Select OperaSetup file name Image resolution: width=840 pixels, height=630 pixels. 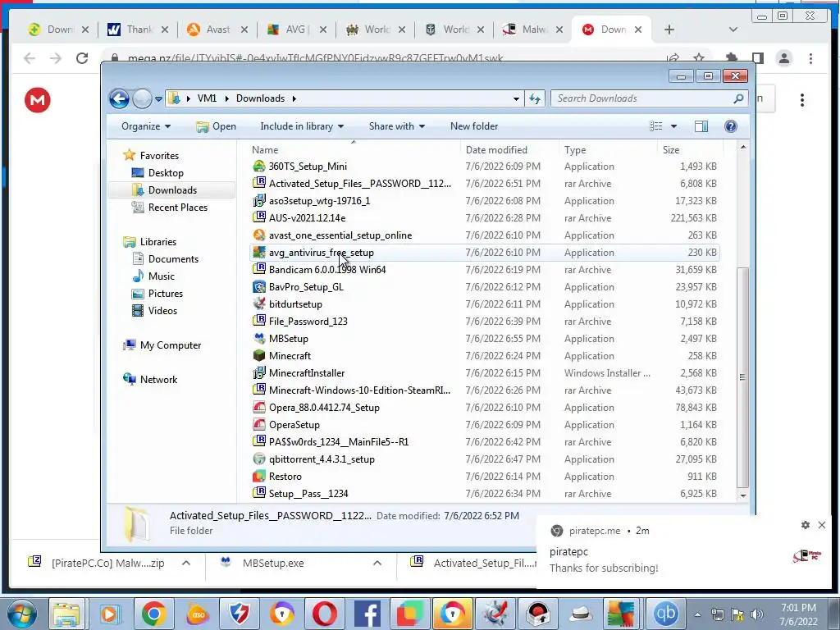[294, 425]
